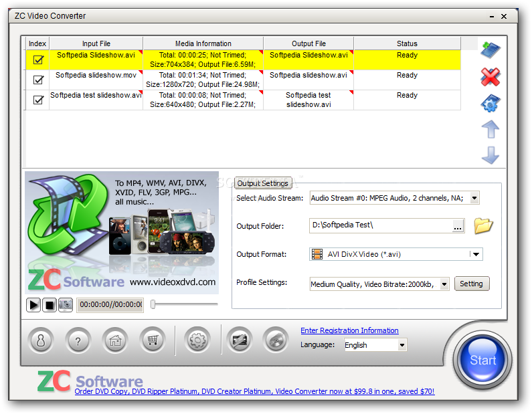532x414 pixels.
Task: Play the preview video
Action: coord(33,305)
